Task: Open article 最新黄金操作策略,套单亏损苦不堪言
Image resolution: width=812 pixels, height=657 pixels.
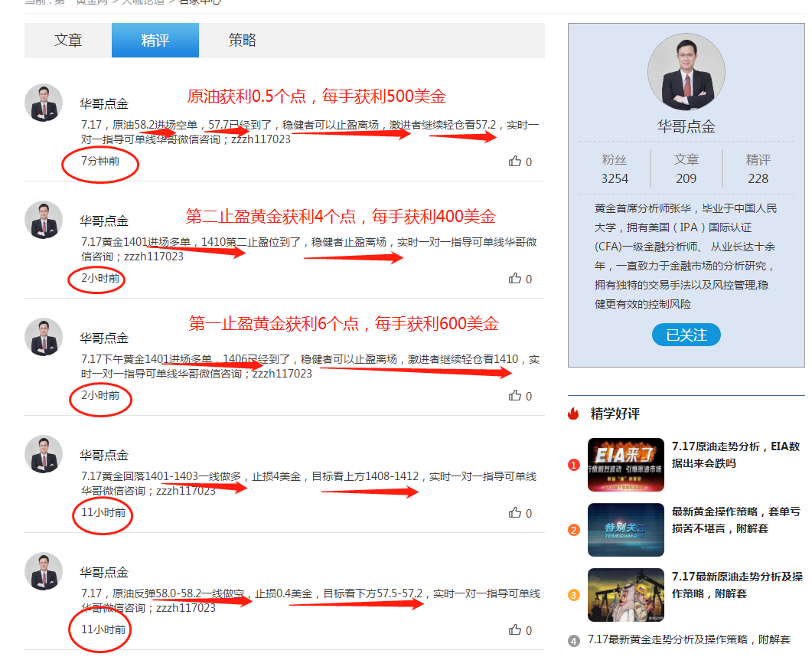Action: pyautogui.click(x=736, y=520)
